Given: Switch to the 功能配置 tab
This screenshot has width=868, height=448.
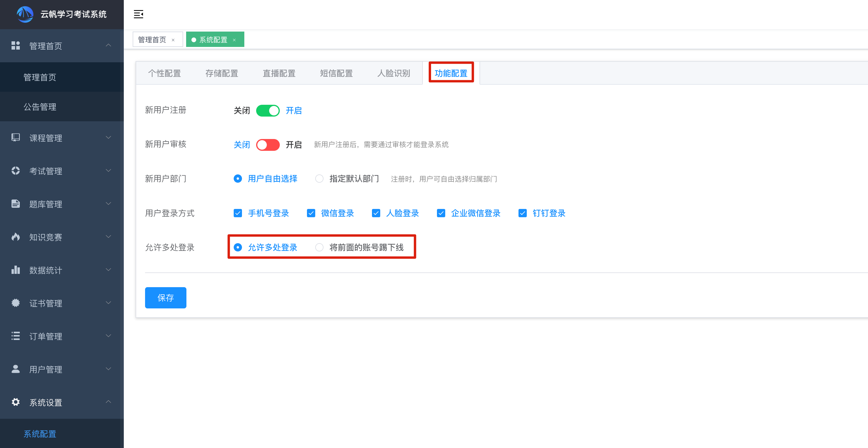Looking at the screenshot, I should [x=451, y=73].
